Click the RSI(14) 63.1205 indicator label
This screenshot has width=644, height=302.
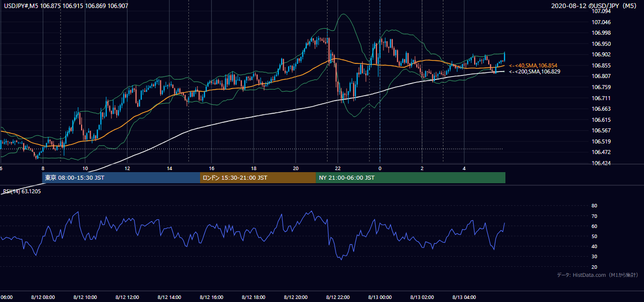coord(22,191)
